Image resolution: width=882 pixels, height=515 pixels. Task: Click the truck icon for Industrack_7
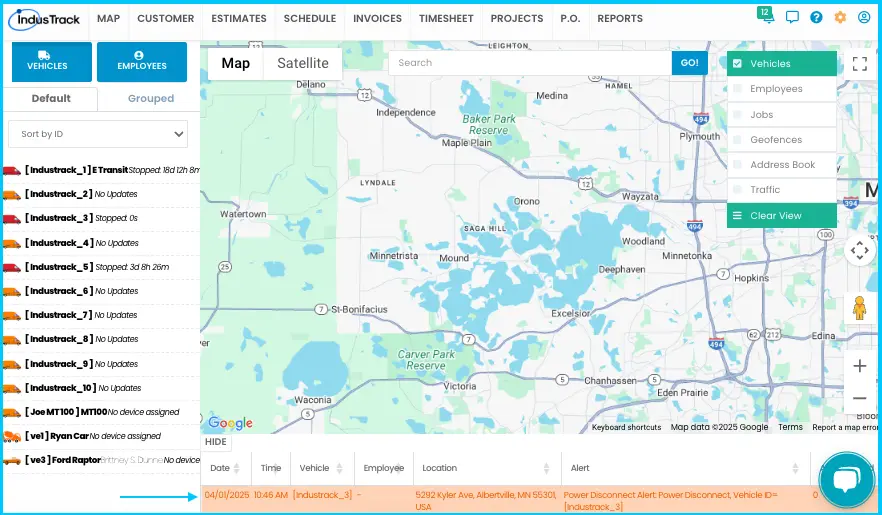[12, 315]
